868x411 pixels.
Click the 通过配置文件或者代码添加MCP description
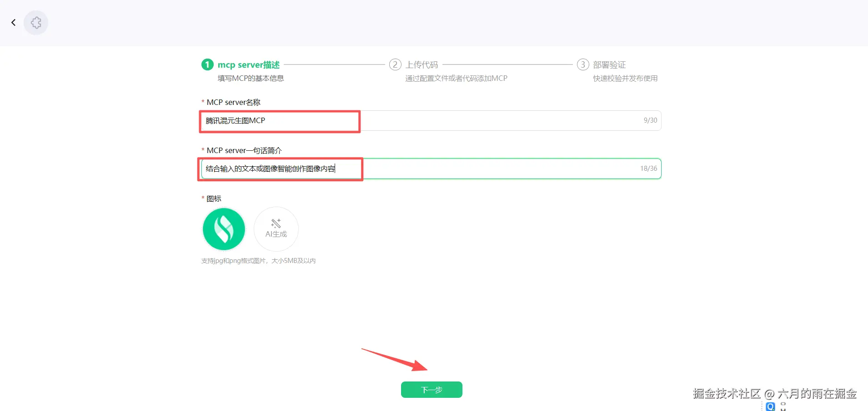coord(457,79)
